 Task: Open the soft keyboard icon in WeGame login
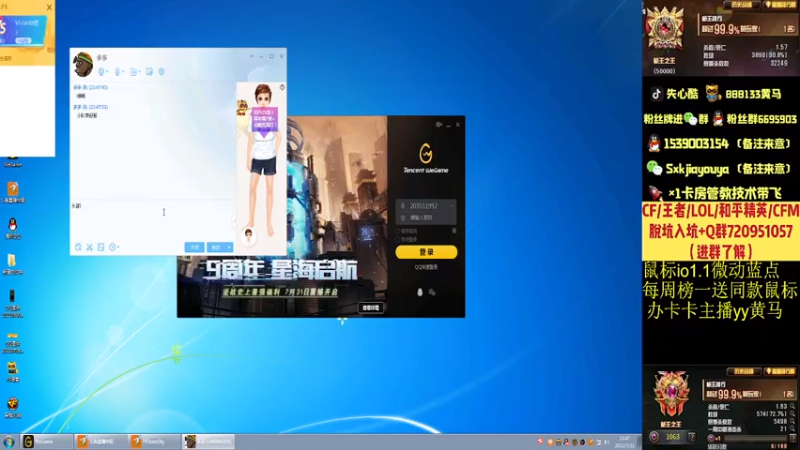tap(454, 231)
